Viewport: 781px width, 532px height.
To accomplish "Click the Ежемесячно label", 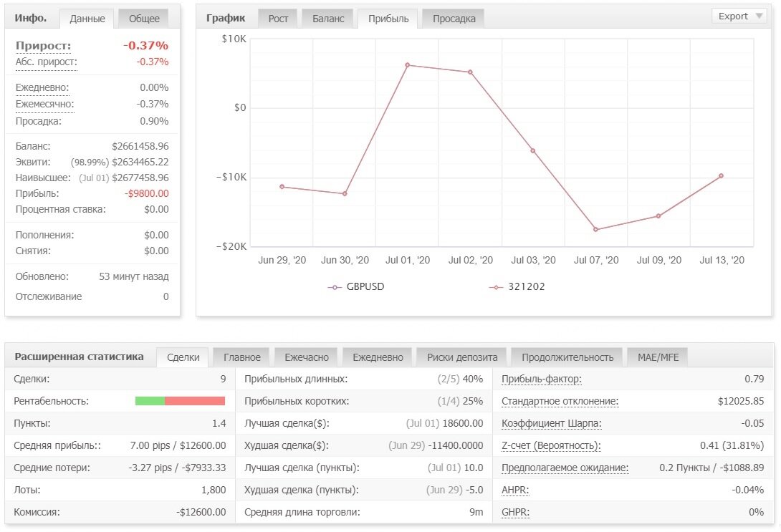I will point(45,104).
